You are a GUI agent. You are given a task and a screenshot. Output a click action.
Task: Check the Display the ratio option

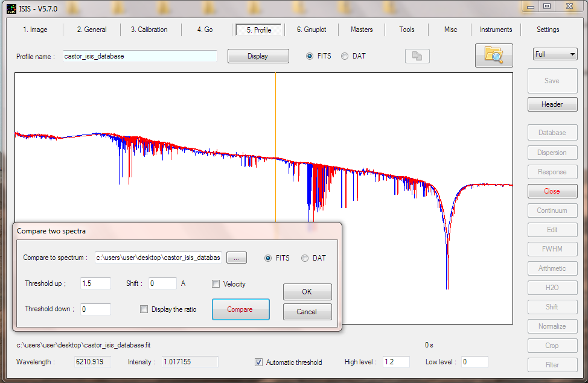(x=144, y=309)
